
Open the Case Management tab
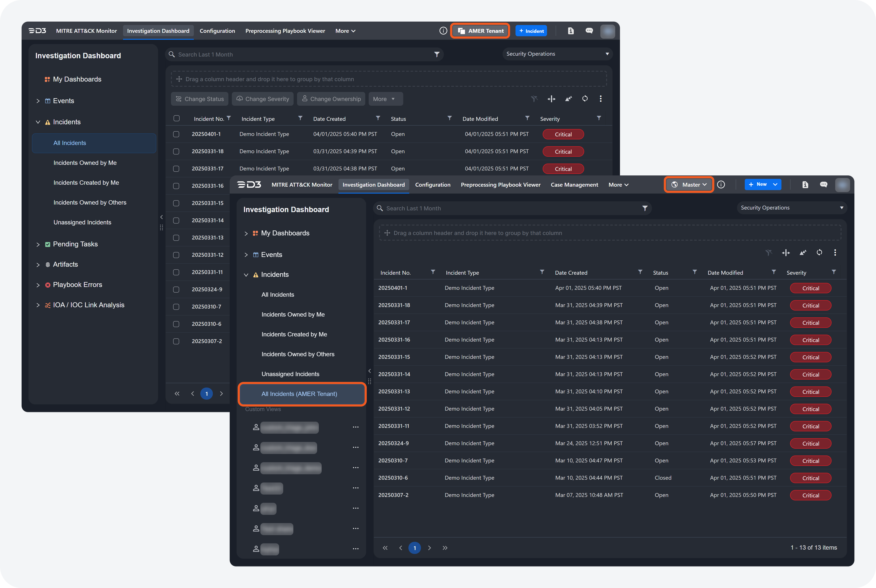(574, 184)
